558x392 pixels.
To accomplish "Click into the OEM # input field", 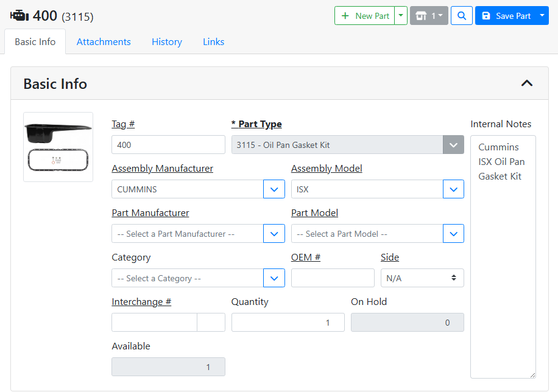I will tap(333, 278).
